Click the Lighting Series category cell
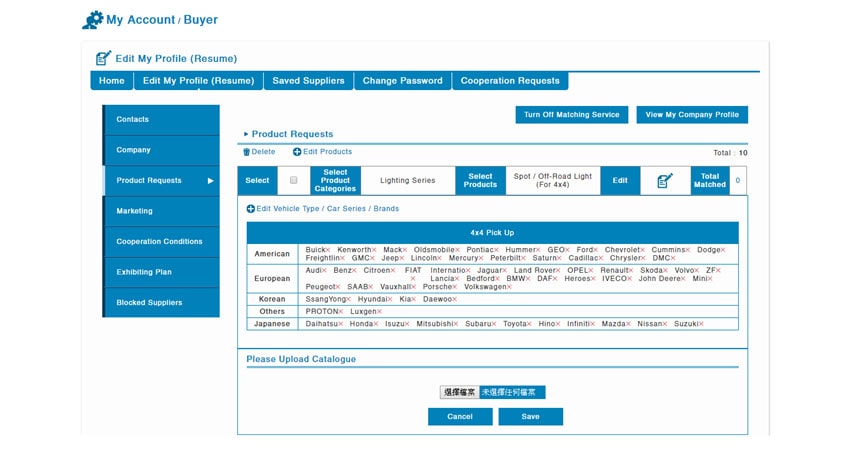This screenshot has height=456, width=850. (x=408, y=181)
